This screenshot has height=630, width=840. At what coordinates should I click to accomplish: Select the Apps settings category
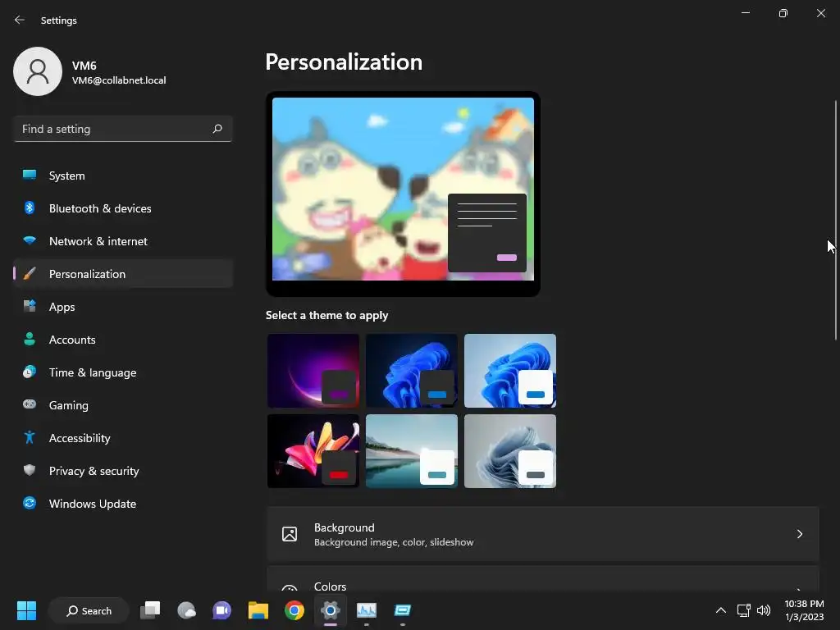(x=123, y=307)
